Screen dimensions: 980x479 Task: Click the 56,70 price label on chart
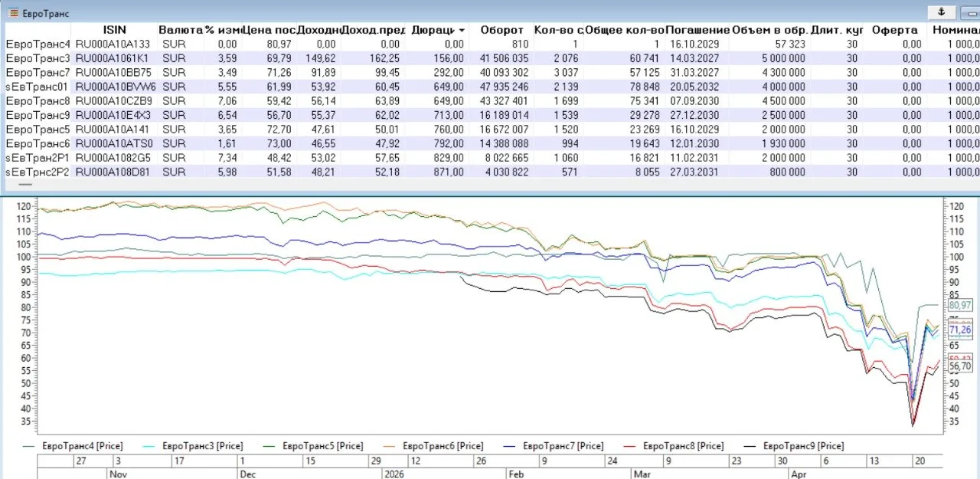click(x=960, y=366)
